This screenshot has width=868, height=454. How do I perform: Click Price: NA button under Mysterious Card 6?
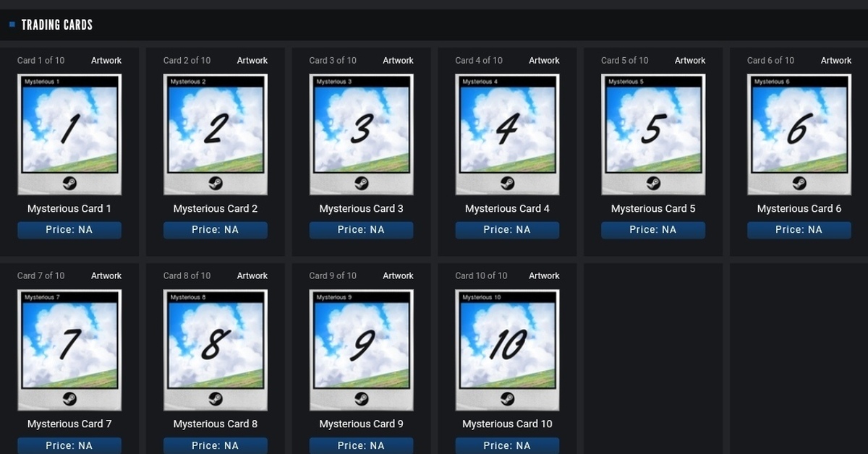(799, 230)
